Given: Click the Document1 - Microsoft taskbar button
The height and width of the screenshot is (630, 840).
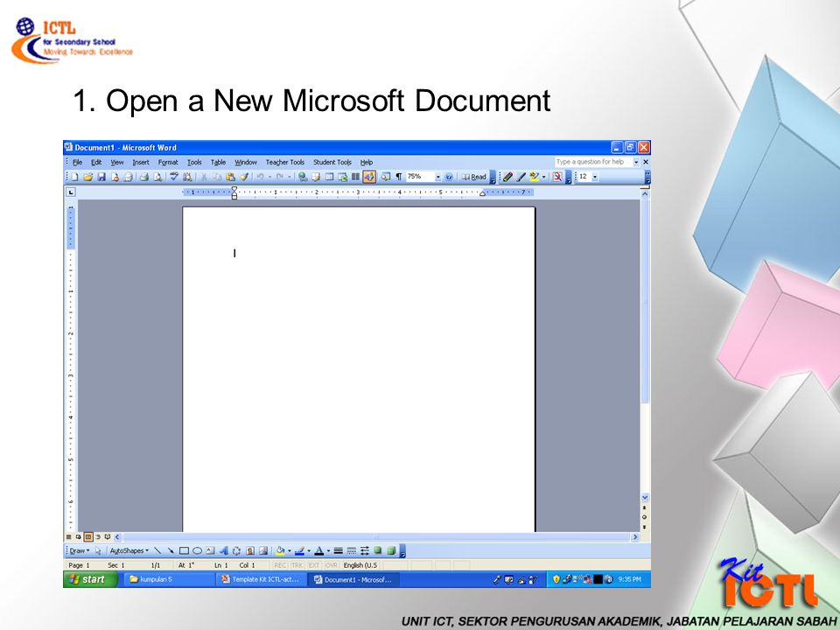Looking at the screenshot, I should click(x=353, y=579).
